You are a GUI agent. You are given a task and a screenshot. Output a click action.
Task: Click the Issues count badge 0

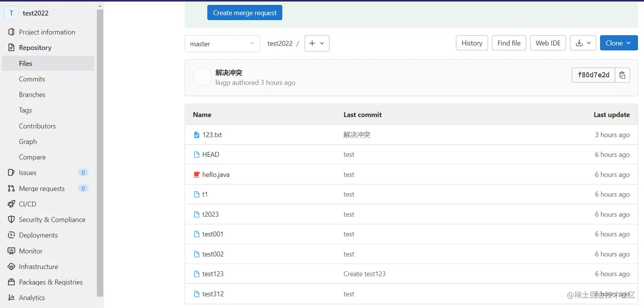point(83,173)
